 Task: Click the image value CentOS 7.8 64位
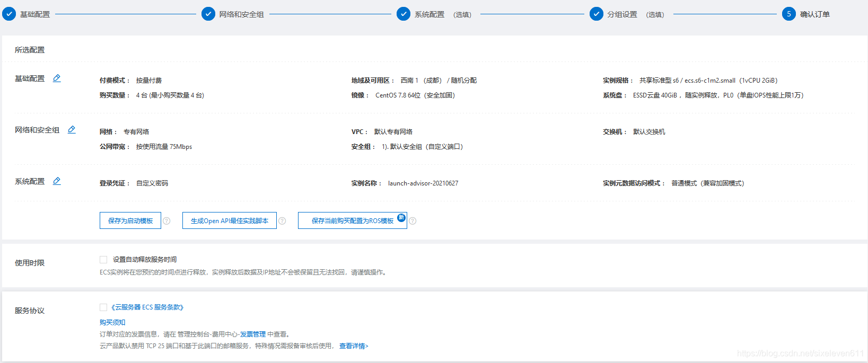[x=398, y=95]
